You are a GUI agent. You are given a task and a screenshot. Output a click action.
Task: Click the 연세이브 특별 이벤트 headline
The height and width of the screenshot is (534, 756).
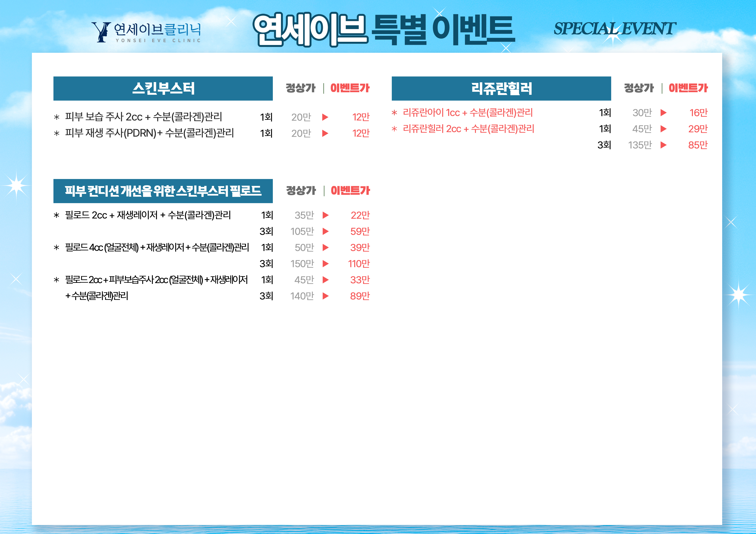pos(384,30)
